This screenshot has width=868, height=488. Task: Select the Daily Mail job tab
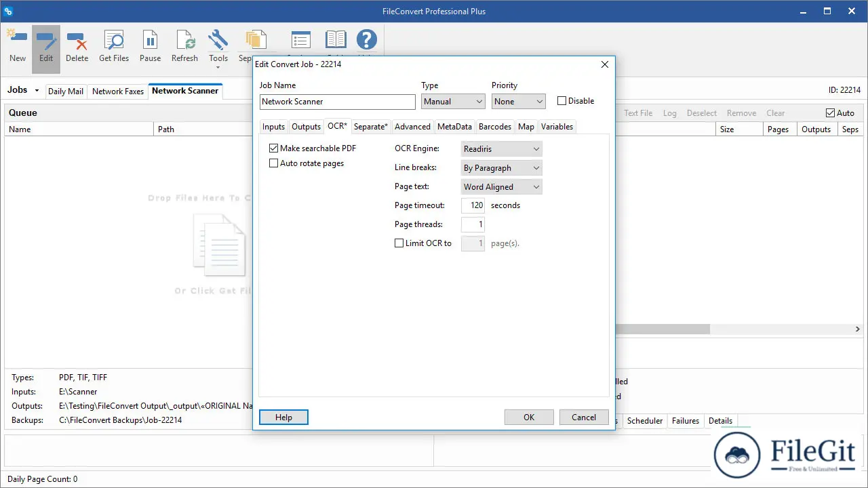66,91
